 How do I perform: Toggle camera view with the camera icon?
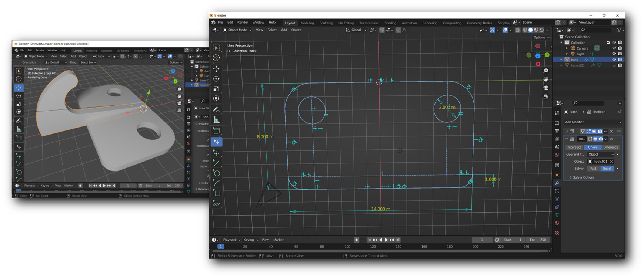pos(545,88)
